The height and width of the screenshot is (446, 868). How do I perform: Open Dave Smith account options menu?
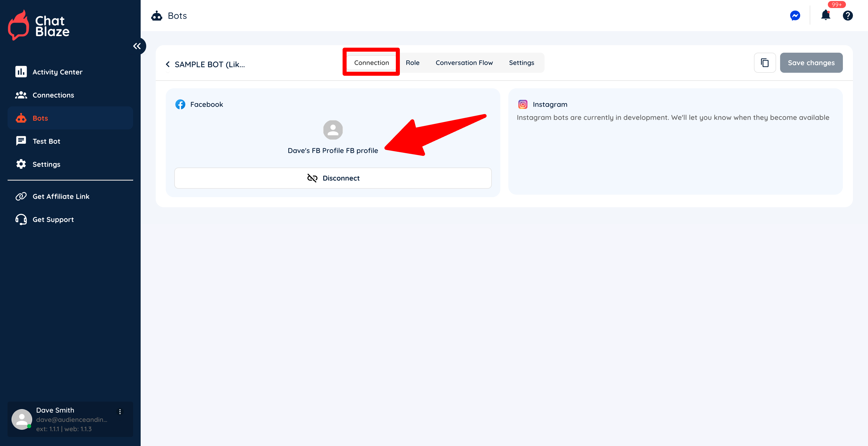[120, 411]
